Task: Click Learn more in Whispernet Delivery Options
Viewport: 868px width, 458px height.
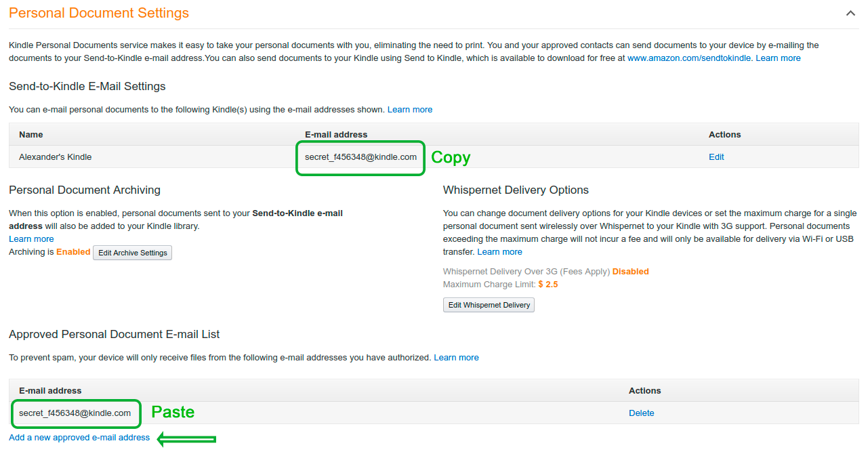Action: [x=499, y=252]
